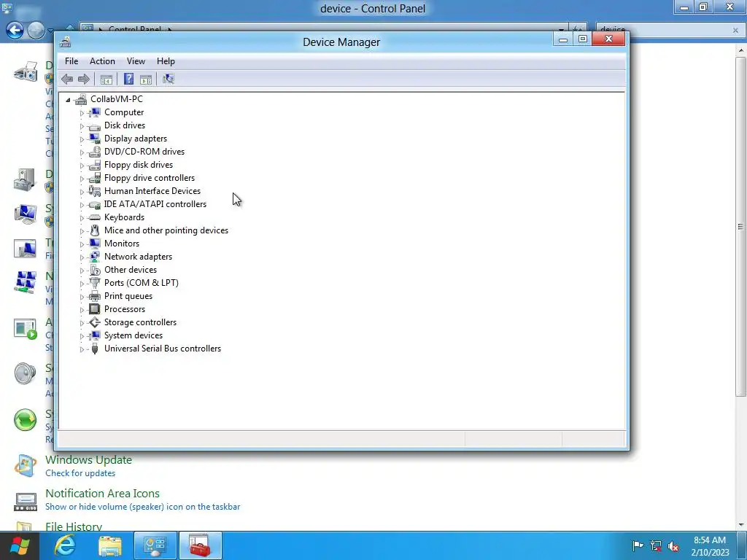Expand the Monitors node arrow
The height and width of the screenshot is (560, 747).
pos(82,244)
